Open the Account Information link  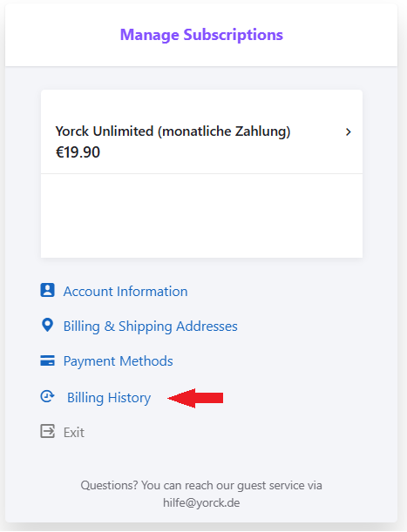point(125,292)
